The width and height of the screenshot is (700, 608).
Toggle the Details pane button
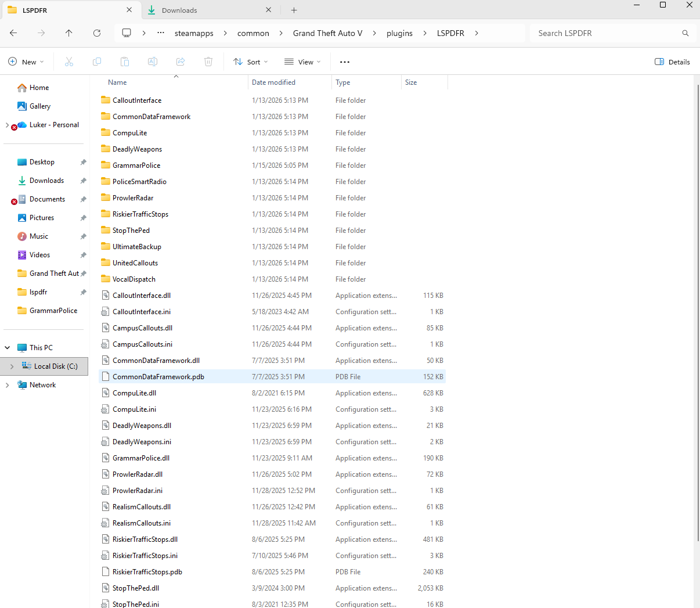point(672,62)
